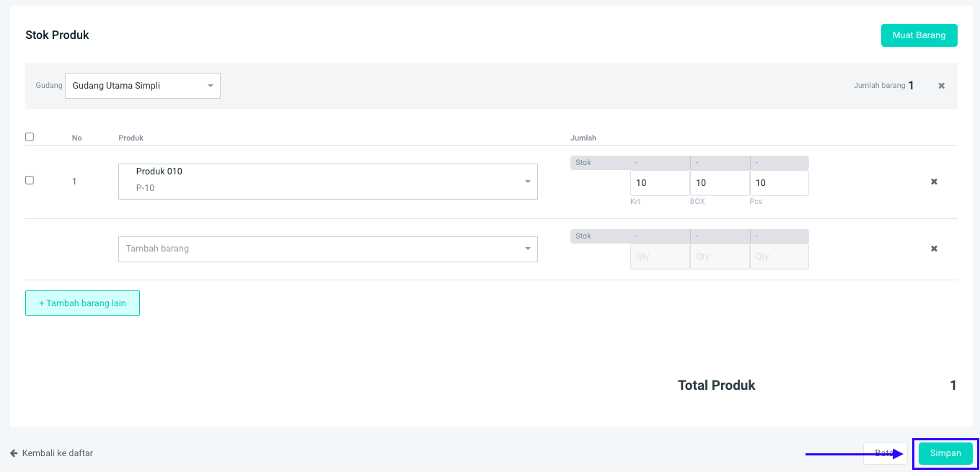Check the box for row number 1
This screenshot has height=472, width=980.
[30, 180]
